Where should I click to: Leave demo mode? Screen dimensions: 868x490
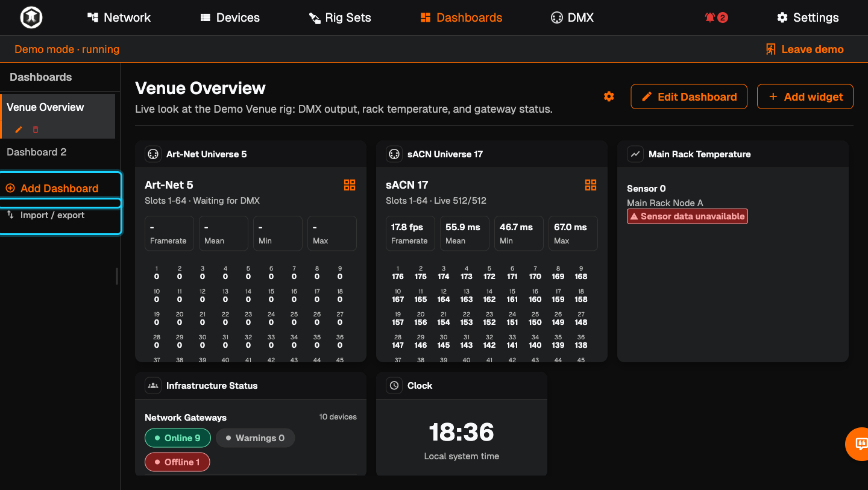pos(805,49)
